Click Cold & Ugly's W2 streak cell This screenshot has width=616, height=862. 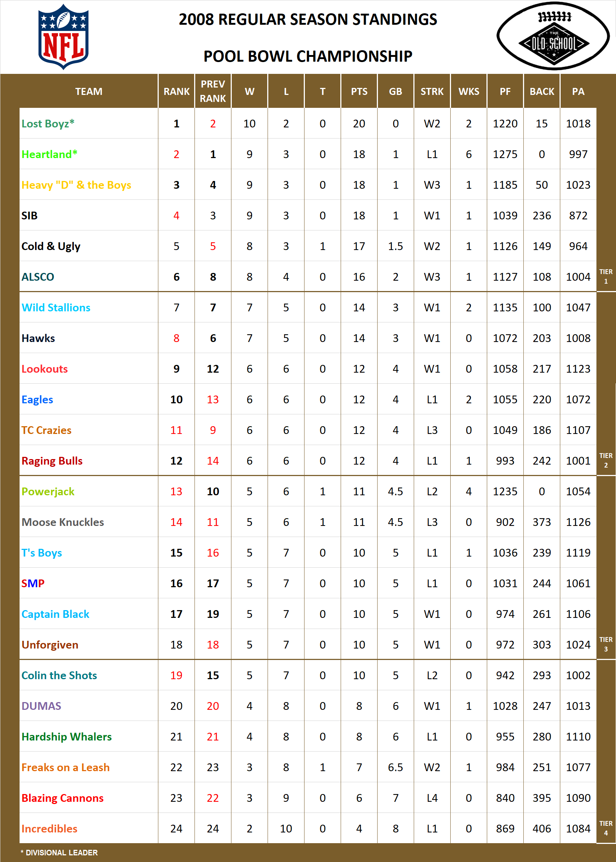click(x=432, y=246)
